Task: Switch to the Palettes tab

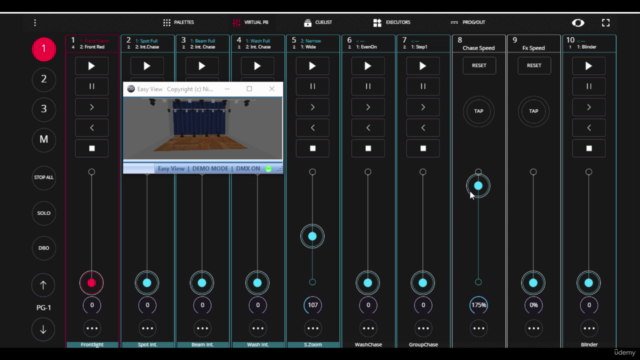Action: click(178, 22)
